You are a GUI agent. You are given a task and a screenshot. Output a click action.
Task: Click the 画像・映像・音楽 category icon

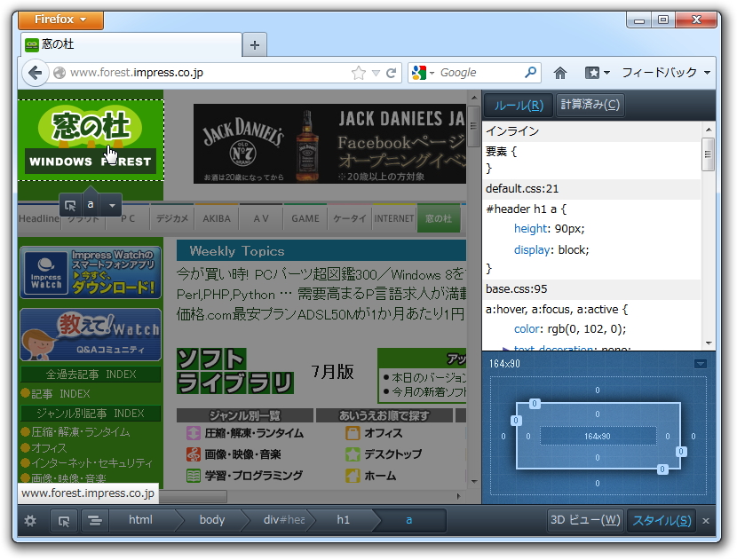tap(194, 454)
